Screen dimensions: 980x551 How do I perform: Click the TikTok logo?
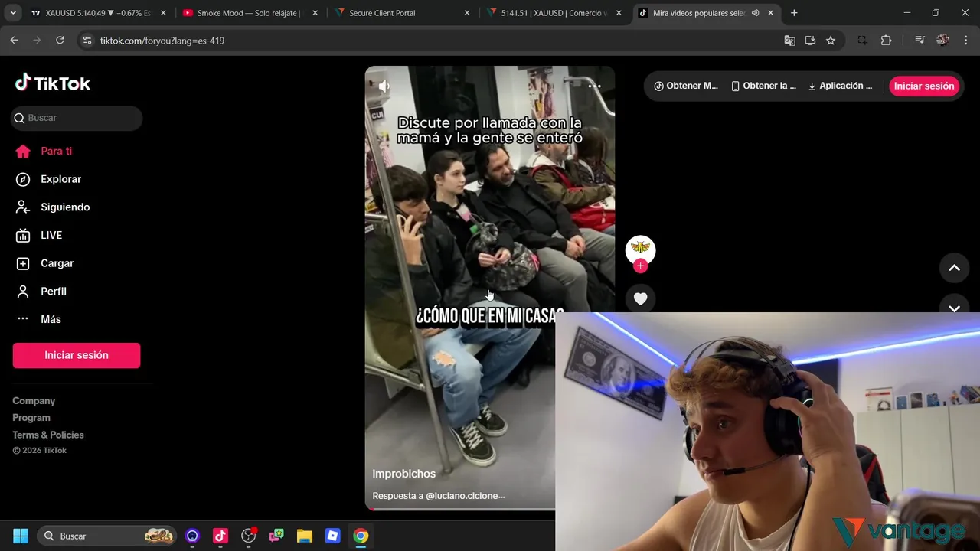click(x=53, y=83)
